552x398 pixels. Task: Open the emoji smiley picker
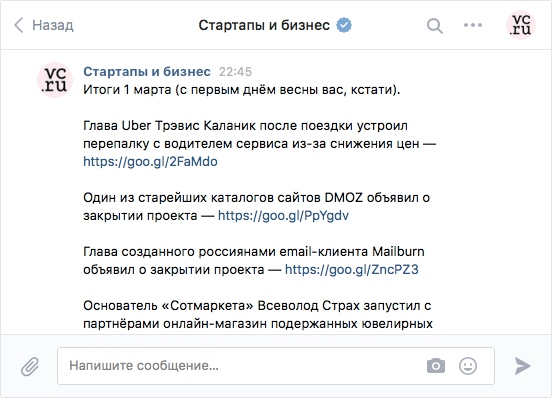pyautogui.click(x=468, y=366)
